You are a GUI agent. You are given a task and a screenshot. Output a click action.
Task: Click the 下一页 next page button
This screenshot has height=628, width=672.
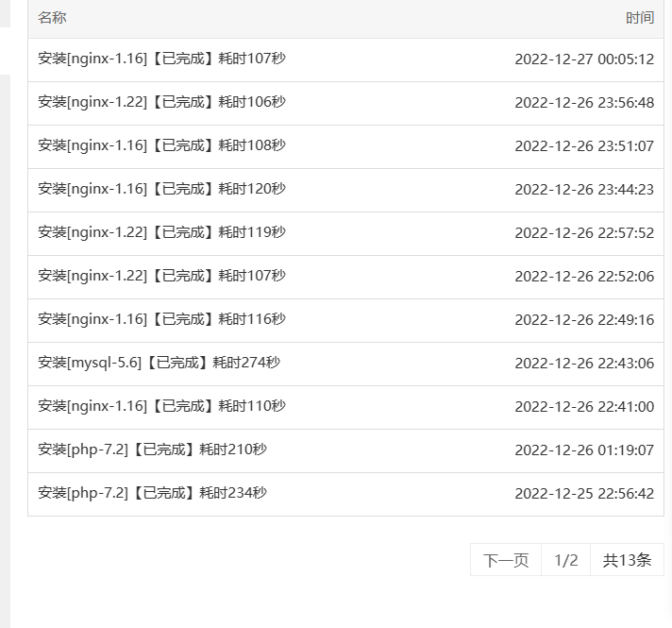(506, 560)
